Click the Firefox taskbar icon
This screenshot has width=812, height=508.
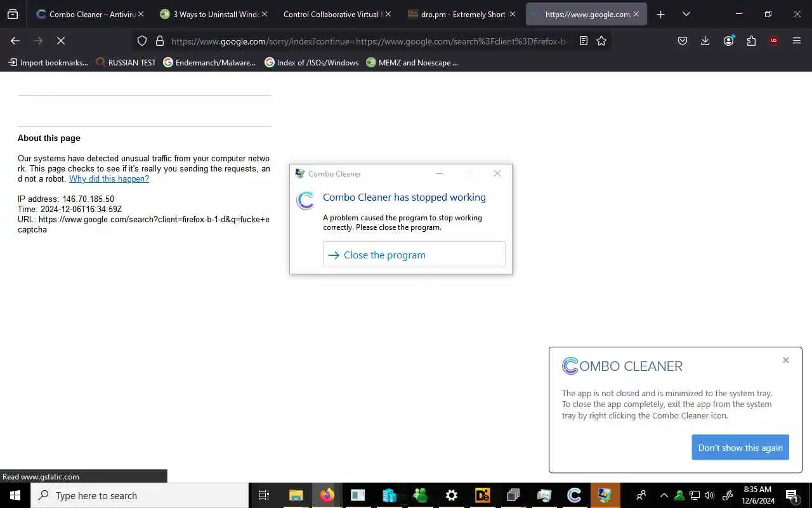tap(327, 495)
